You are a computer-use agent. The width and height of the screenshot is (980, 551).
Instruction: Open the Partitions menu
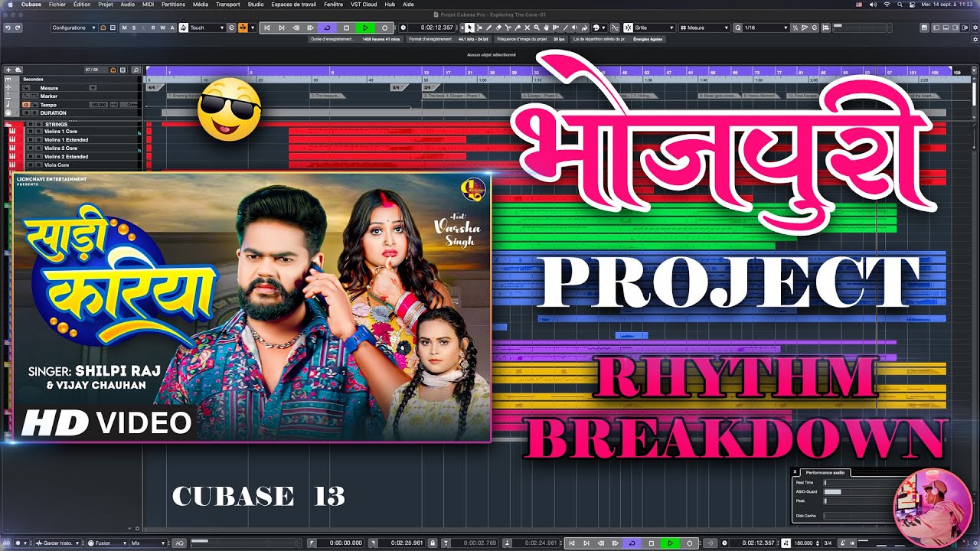pos(173,4)
